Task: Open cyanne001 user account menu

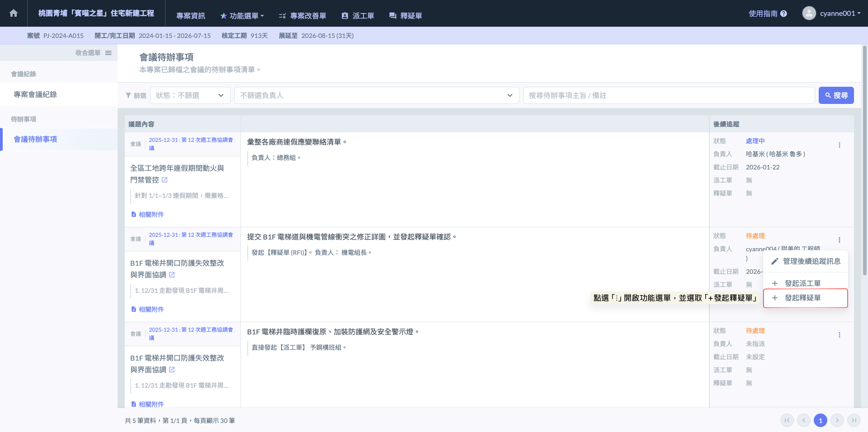Action: (831, 14)
